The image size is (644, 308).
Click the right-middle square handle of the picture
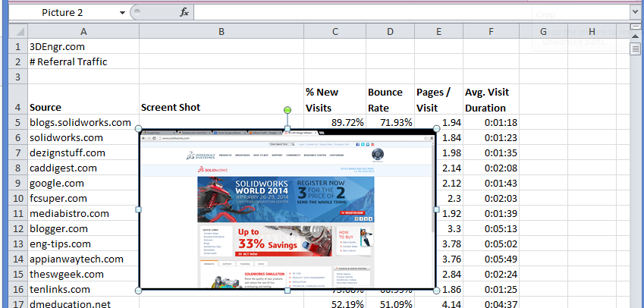(x=437, y=209)
